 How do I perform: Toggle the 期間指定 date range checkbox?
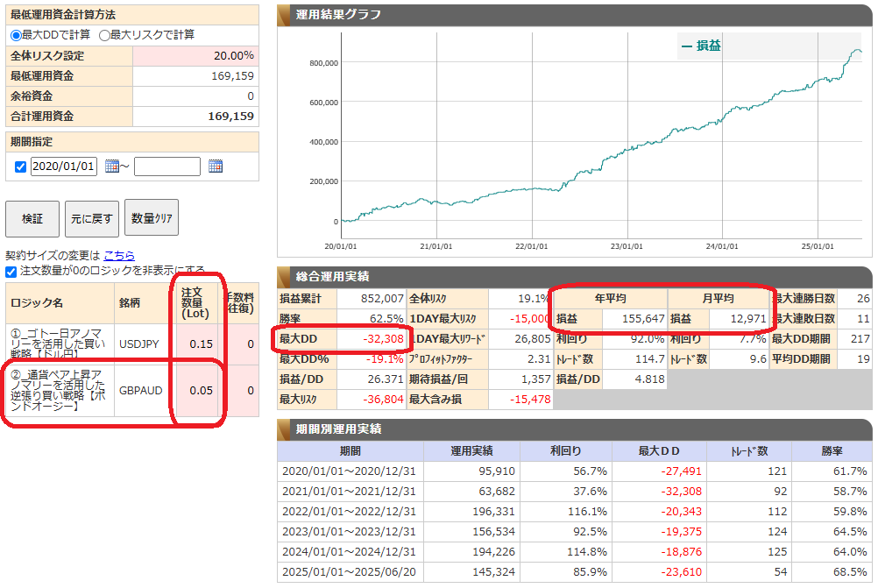pos(21,167)
